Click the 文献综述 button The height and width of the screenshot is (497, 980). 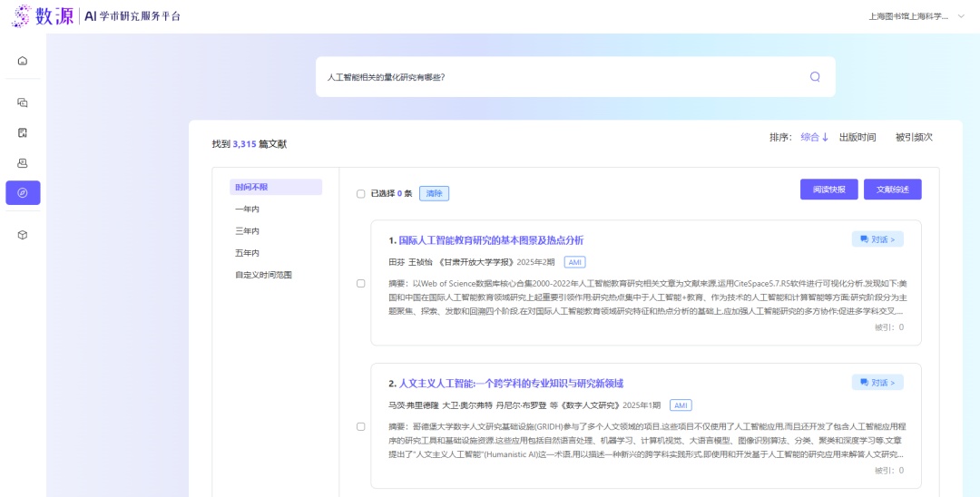coord(892,190)
